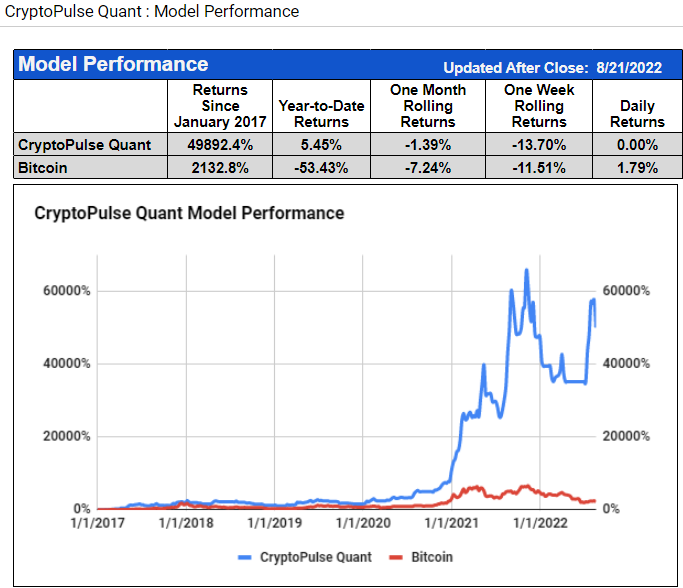Click the left axis 0% label
683x588 pixels.
(x=82, y=509)
